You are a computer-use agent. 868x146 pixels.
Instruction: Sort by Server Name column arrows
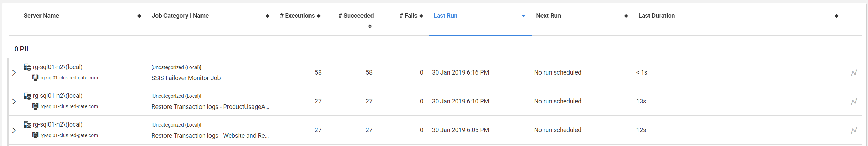click(x=139, y=16)
